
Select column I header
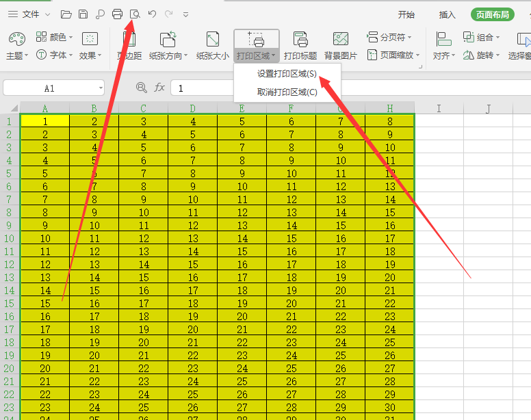439,108
